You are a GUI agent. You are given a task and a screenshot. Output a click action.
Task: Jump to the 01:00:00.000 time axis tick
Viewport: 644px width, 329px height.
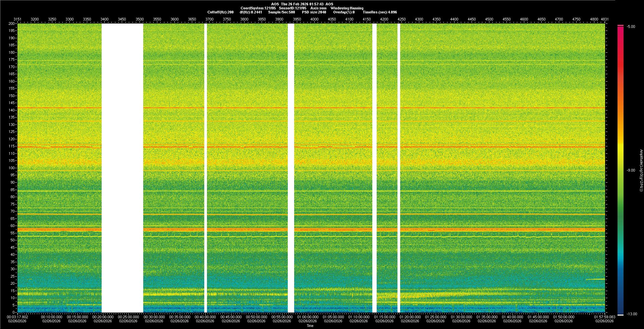308,317
